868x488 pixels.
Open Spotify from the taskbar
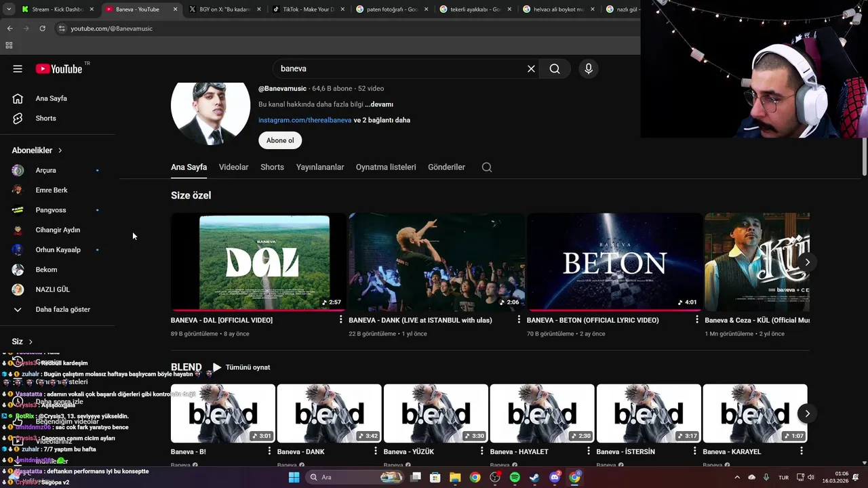pyautogui.click(x=515, y=477)
